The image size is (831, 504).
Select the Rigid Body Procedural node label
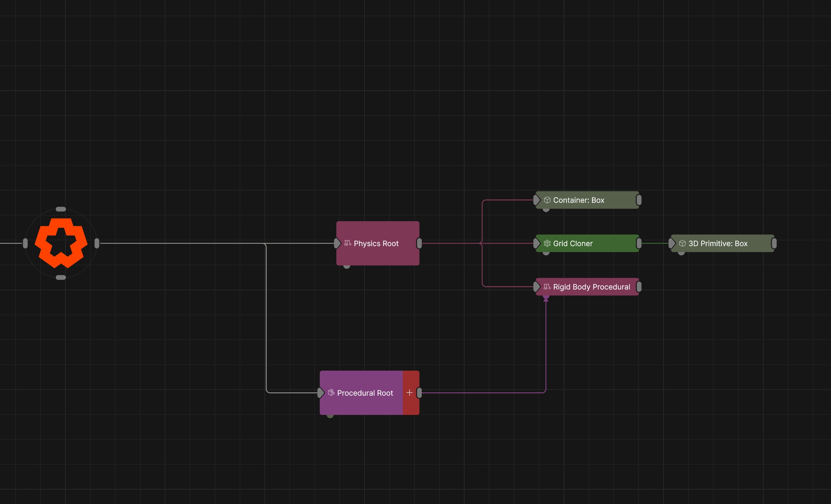592,287
